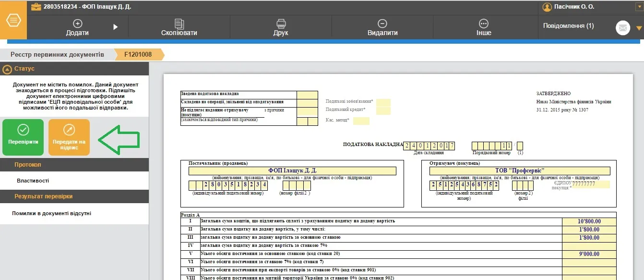
Task: Click the total amount cell 10'800.00
Action: (x=589, y=221)
